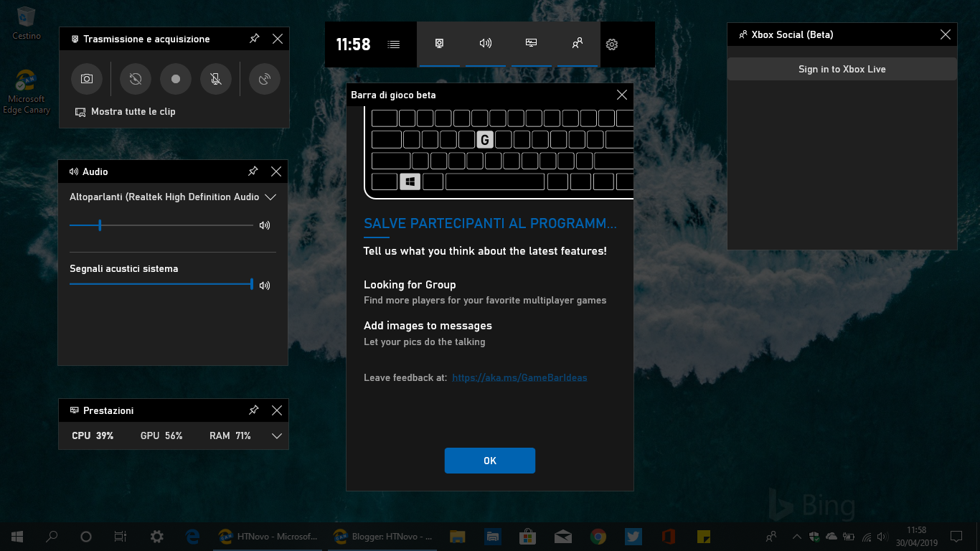Open taskbar Search magnifier

[x=52, y=537]
